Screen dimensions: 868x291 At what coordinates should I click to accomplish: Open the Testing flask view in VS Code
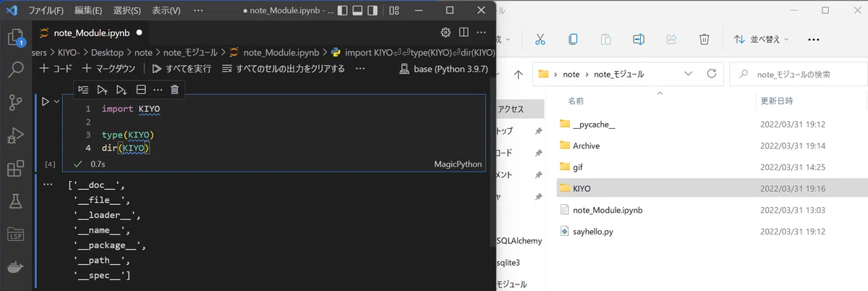coord(15,201)
